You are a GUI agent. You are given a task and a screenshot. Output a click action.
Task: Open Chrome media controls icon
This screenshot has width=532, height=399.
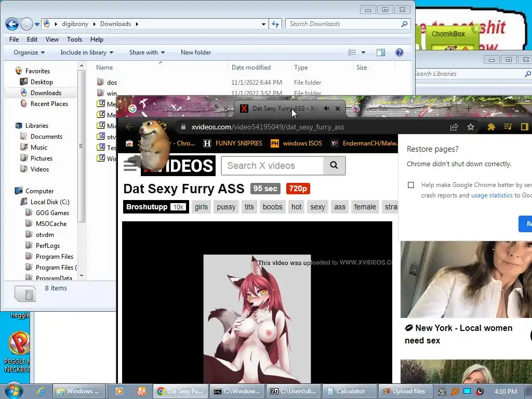click(508, 127)
